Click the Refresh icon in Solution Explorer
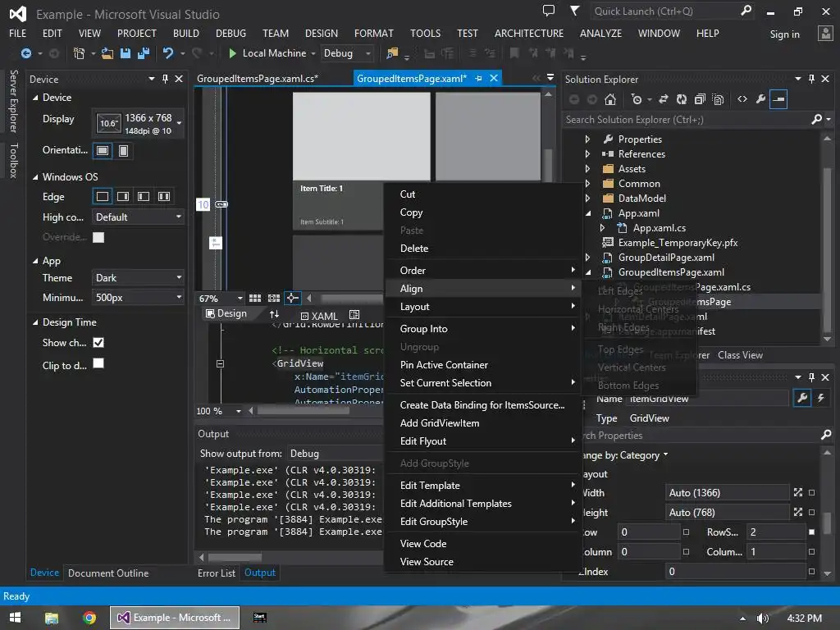 (681, 99)
